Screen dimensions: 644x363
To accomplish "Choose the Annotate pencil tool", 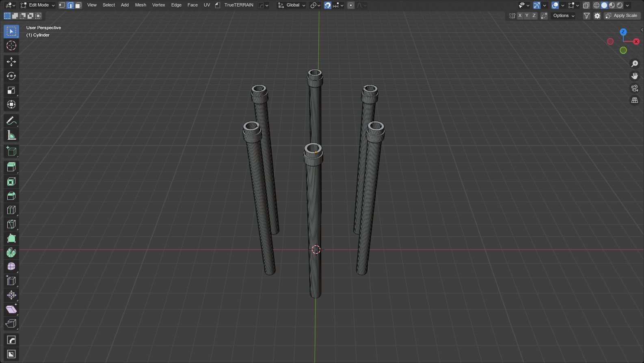I will coord(11,121).
